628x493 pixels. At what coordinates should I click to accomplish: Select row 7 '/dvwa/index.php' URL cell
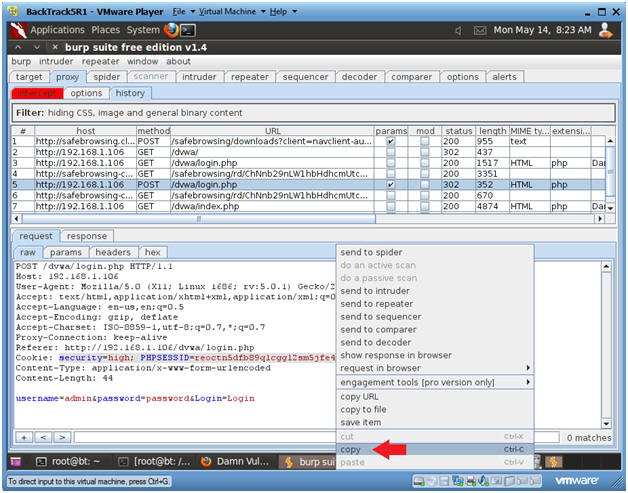272,206
